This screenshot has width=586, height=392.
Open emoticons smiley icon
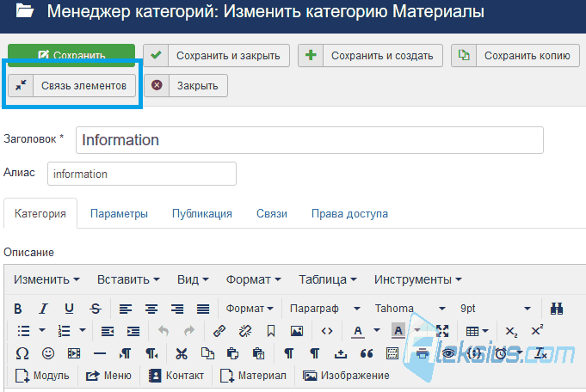48,353
